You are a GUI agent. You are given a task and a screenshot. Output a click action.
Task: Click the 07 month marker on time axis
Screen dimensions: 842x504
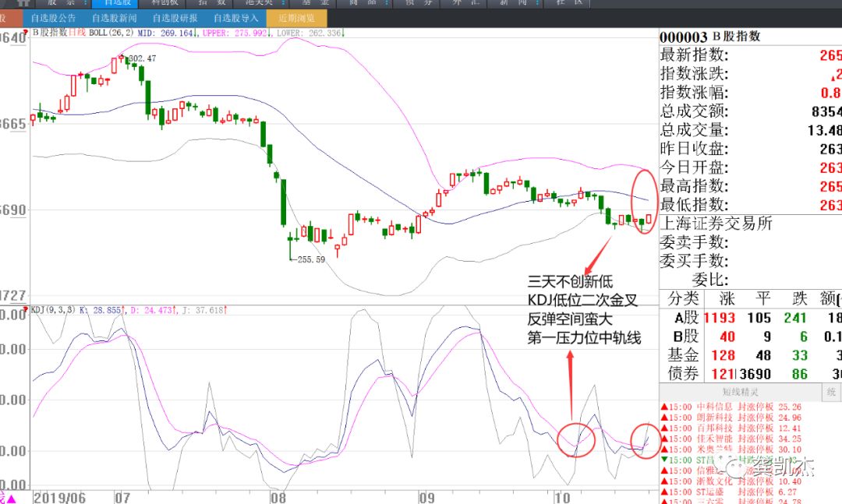click(122, 498)
